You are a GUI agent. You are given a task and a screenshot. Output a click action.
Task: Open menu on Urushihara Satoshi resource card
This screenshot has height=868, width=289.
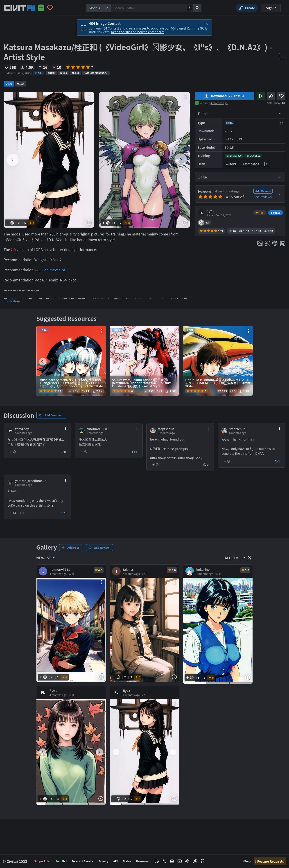102,331
